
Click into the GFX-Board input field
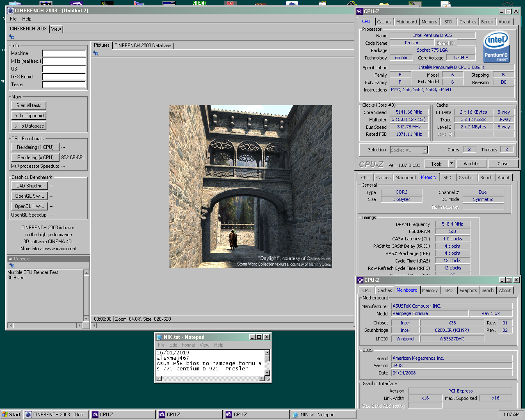[x=64, y=77]
